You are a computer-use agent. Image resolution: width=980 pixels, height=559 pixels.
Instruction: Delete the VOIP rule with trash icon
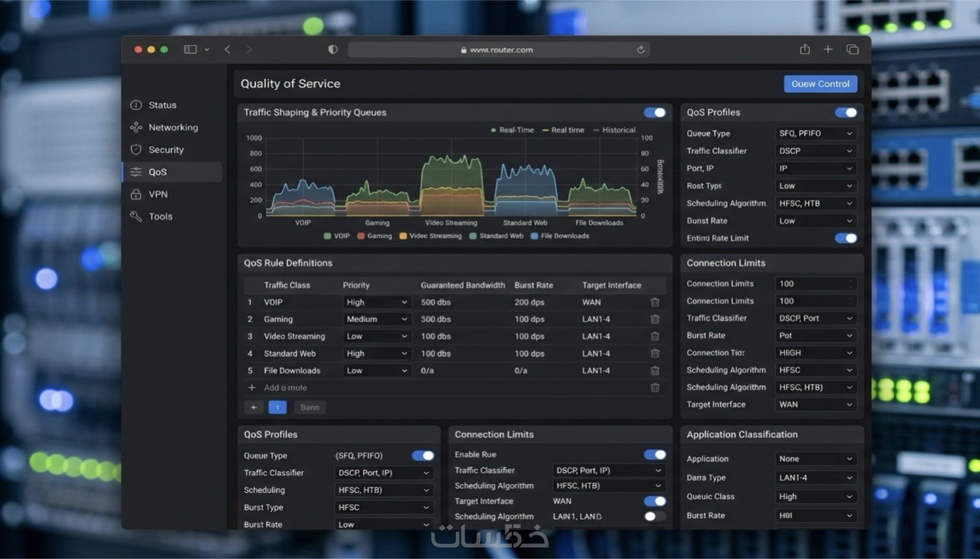[655, 302]
